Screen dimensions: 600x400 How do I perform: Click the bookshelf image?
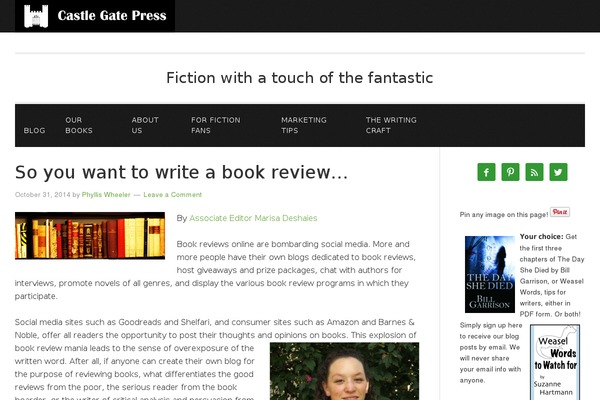click(90, 236)
